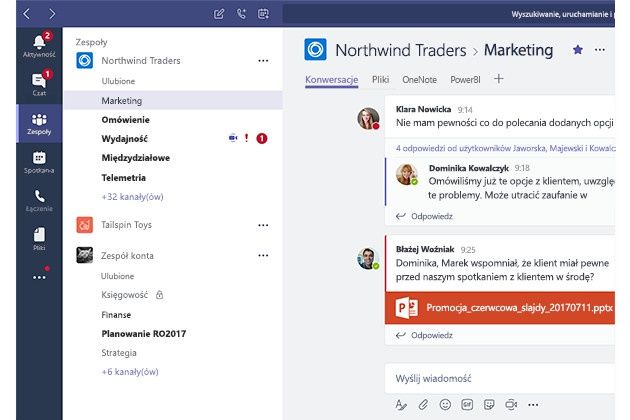This screenshot has height=420, width=630.
Task: Open more options for Northwind Traders team
Action: tap(263, 61)
